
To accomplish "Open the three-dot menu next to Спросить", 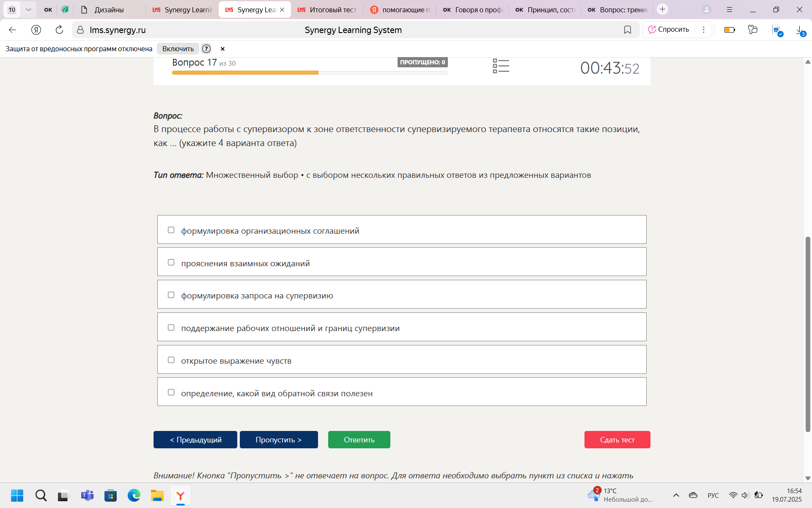I will tap(704, 30).
